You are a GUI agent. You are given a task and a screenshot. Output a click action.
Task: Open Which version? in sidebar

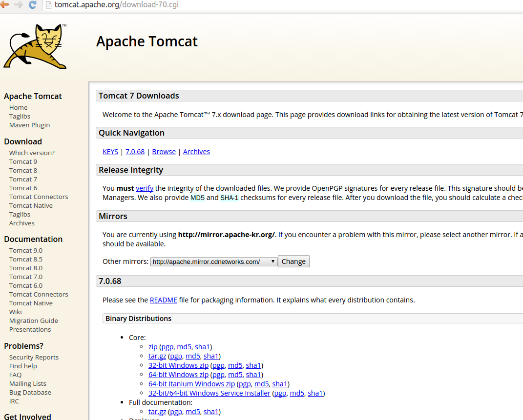pos(32,153)
